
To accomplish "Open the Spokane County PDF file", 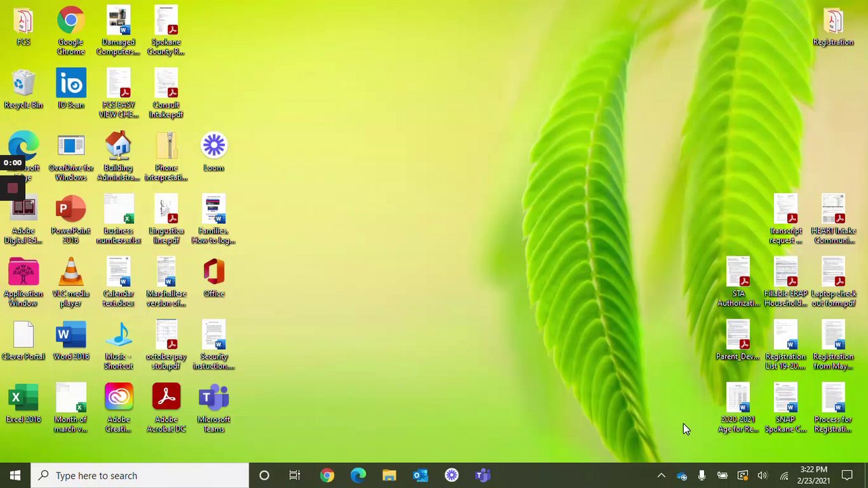I will coord(166,31).
